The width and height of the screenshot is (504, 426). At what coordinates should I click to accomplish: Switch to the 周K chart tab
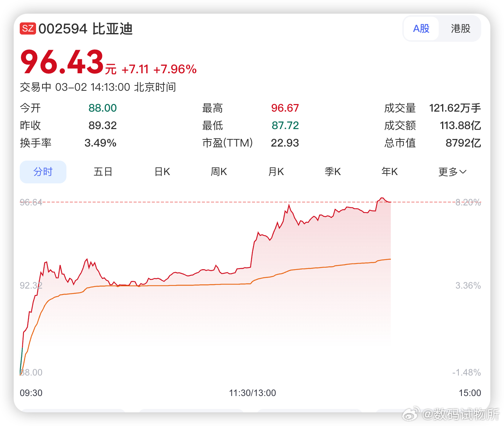[x=219, y=172]
